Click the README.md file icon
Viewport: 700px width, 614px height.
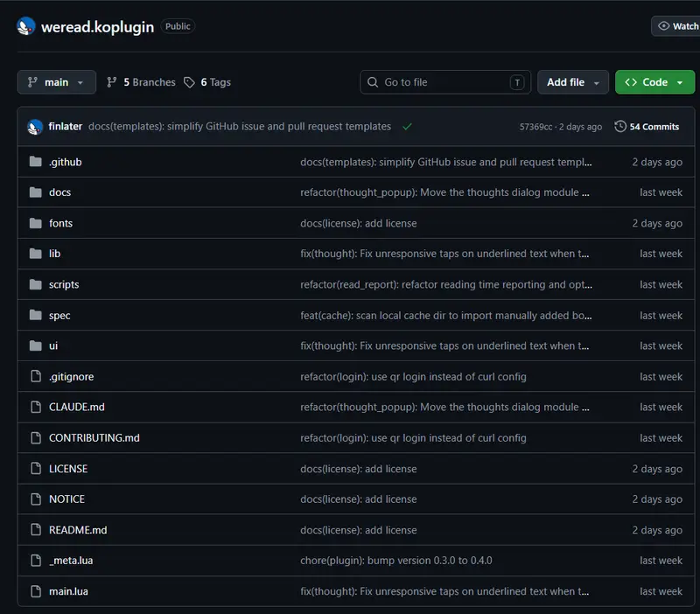(x=36, y=530)
